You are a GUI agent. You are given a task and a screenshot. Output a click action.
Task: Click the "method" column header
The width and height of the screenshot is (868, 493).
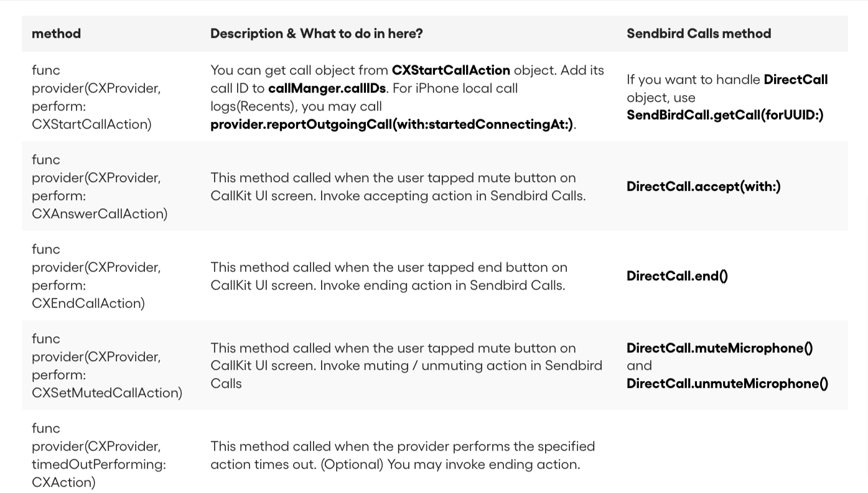click(x=56, y=34)
